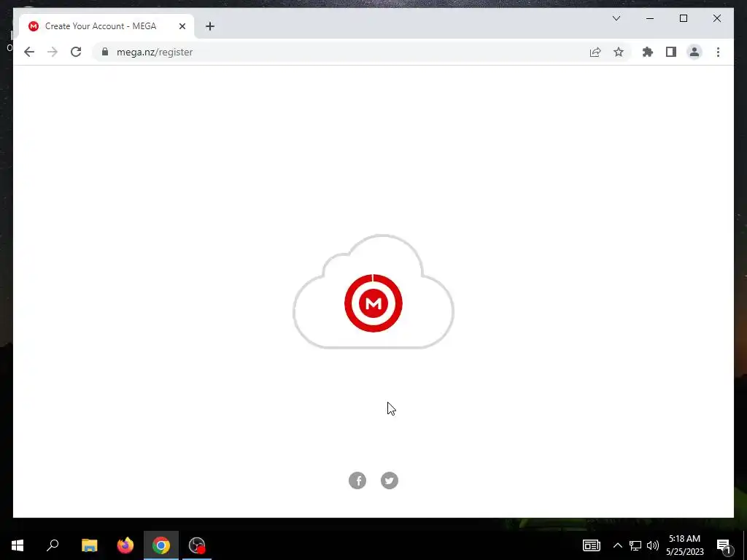
Task: Open the news and interests taskbar icon
Action: (x=591, y=545)
